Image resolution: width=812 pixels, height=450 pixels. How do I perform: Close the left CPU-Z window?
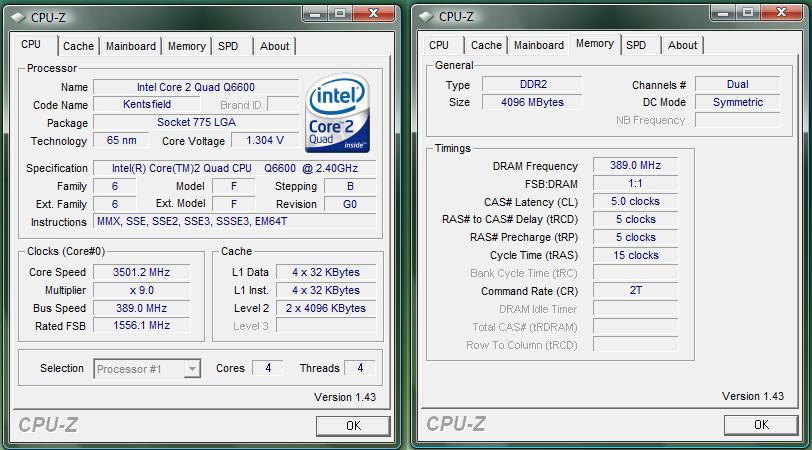coord(373,13)
